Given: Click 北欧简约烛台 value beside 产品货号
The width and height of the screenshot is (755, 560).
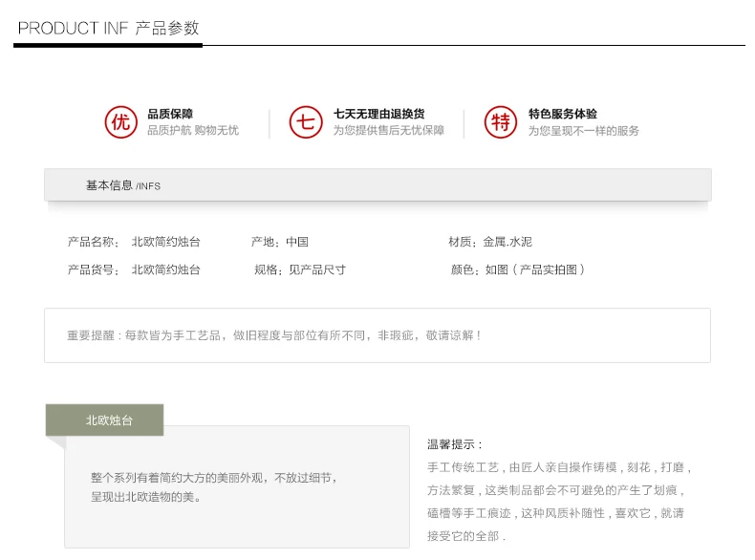Looking at the screenshot, I should (x=166, y=269).
